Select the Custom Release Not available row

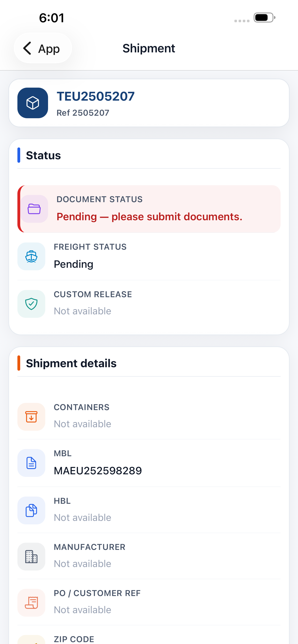click(x=149, y=304)
